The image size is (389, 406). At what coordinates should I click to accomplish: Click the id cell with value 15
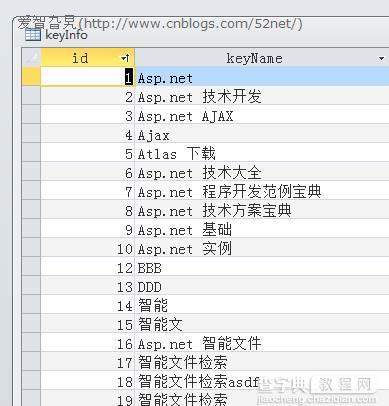[88, 324]
